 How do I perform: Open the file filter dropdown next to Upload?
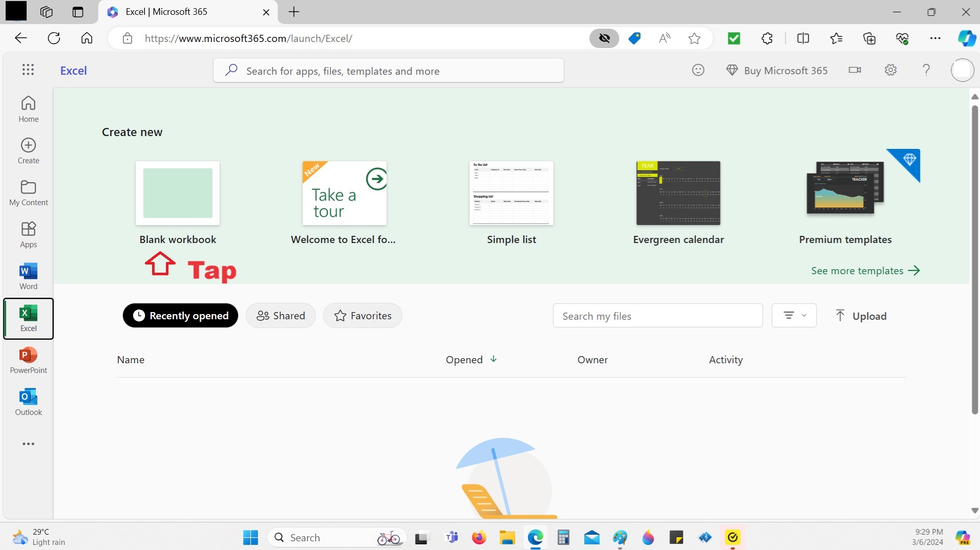(793, 316)
